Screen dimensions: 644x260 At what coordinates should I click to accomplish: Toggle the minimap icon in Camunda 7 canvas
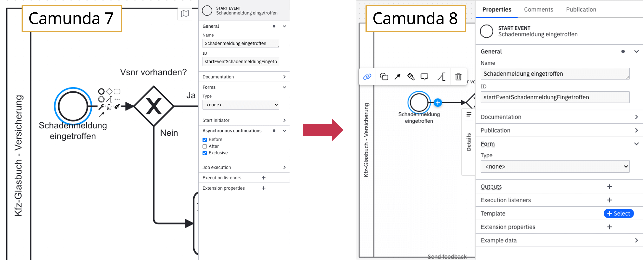[x=185, y=14]
